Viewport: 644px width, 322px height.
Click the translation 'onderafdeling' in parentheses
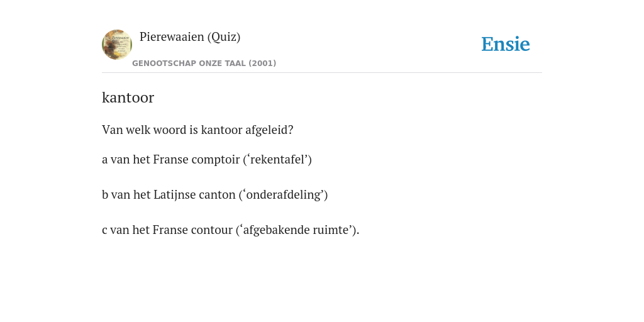tap(285, 195)
